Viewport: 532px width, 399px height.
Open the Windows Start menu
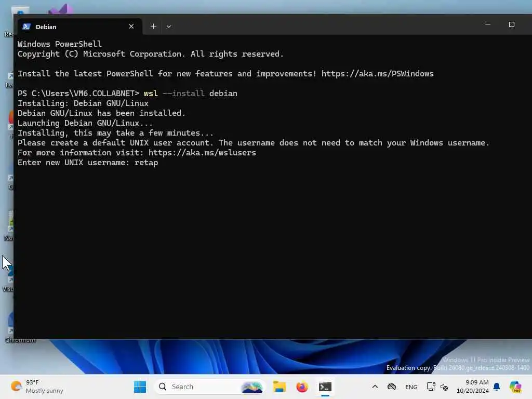pos(140,387)
